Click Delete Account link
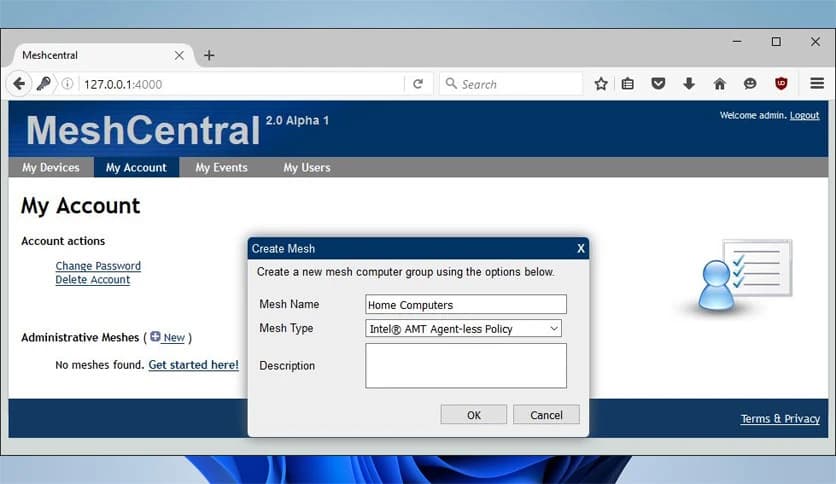Screen dimensions: 836x484 pos(93,279)
